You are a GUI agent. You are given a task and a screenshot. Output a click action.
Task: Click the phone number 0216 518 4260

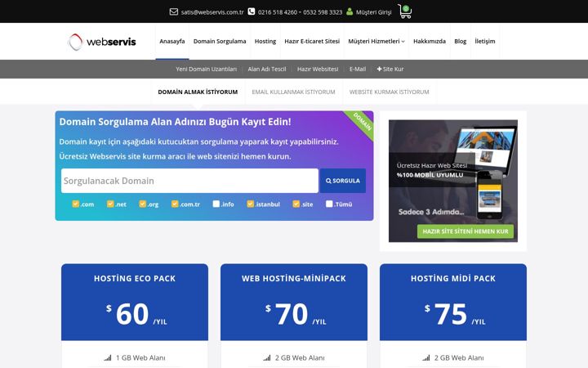pos(277,12)
